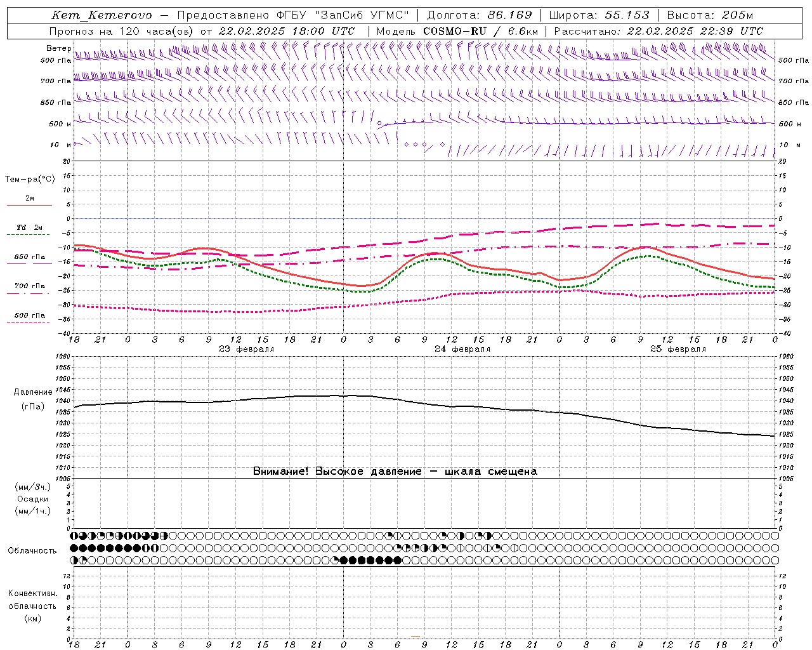Click the Конвективн. облачность label
Viewport: 812px width, 650px height.
[x=32, y=599]
